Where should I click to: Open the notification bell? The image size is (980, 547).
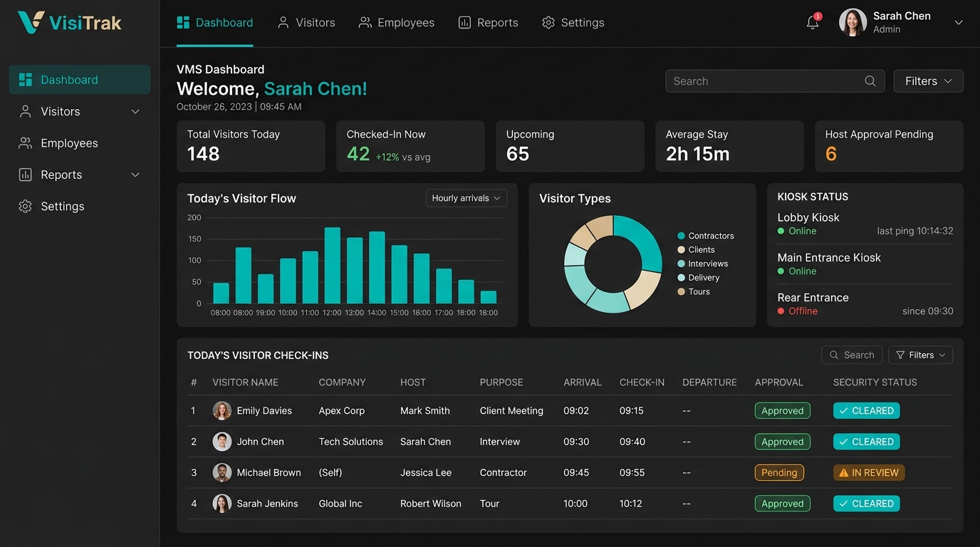(x=813, y=22)
